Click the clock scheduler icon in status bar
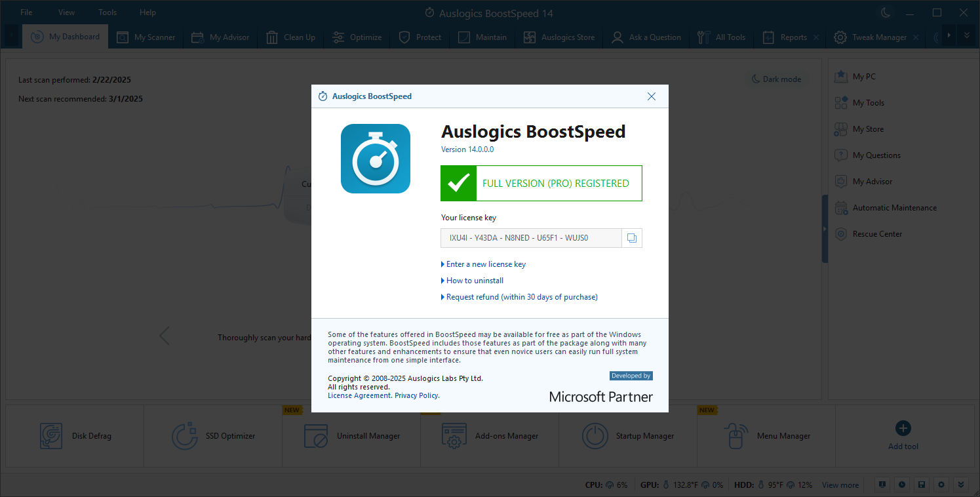 coord(902,485)
